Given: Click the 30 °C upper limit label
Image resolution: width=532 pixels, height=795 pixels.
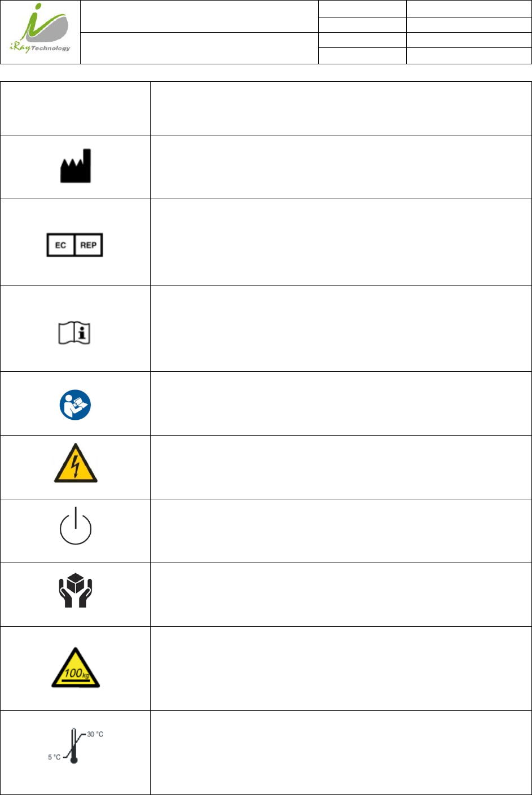Looking at the screenshot, I should point(95,735).
